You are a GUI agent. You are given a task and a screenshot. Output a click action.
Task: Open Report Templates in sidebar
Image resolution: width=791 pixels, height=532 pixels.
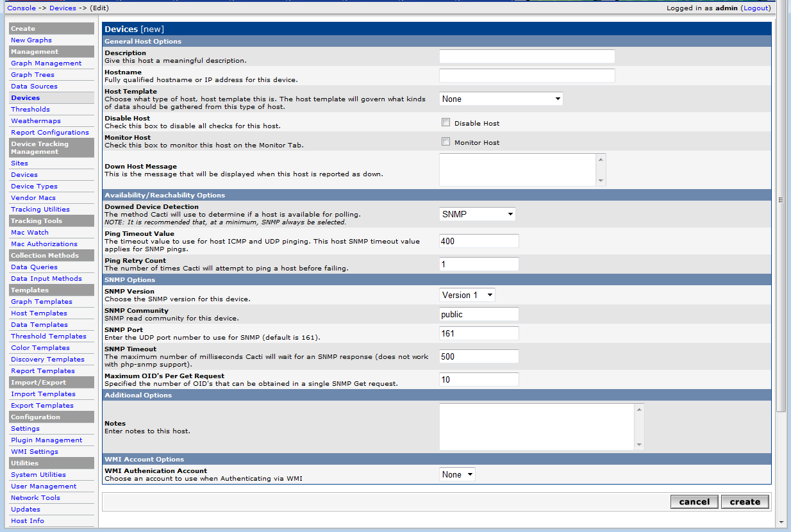43,370
